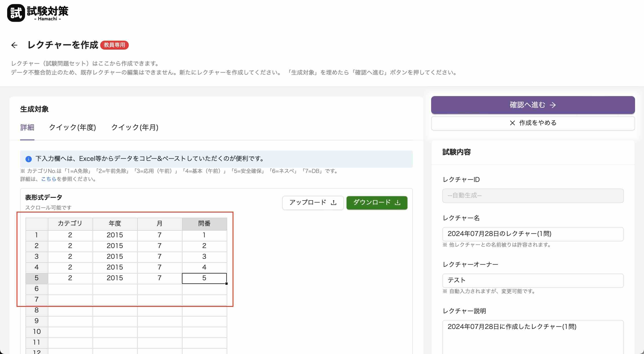
Task: Click the blue info icon in the notice
Action: pos(28,159)
